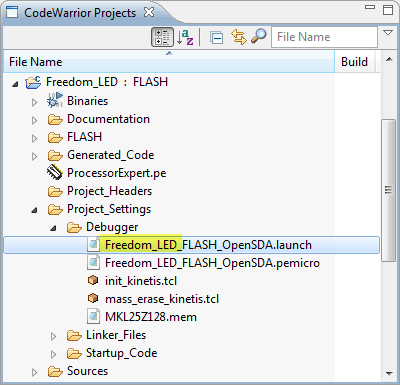Collapse all projects in the tree

[x=217, y=37]
